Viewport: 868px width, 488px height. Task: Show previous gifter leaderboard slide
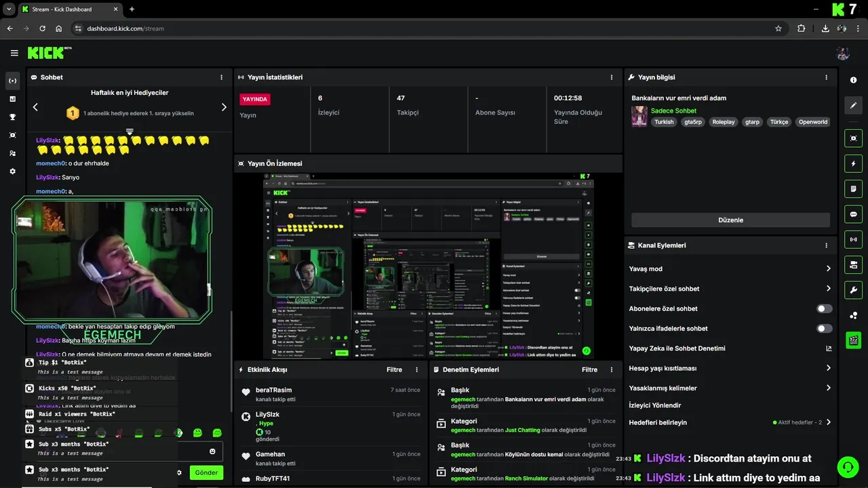[x=35, y=107]
